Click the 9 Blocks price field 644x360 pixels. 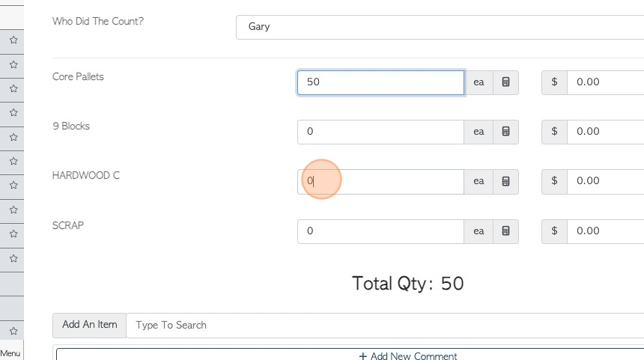605,132
